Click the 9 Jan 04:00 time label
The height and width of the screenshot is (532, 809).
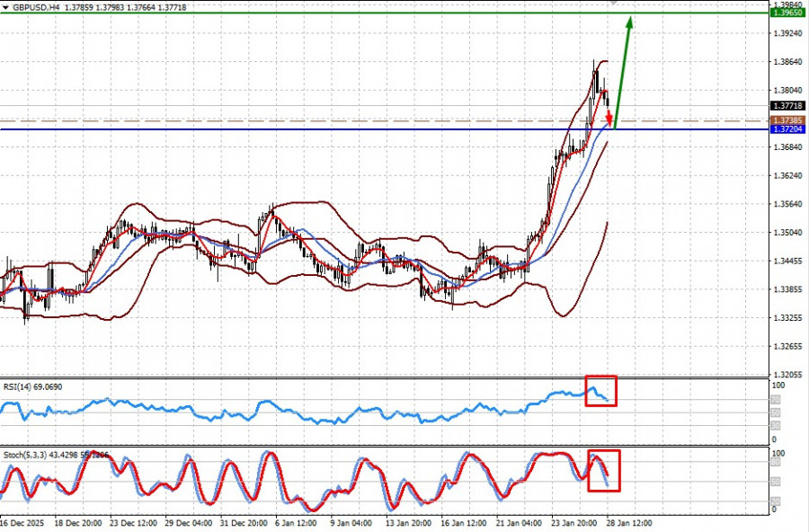coord(351,523)
